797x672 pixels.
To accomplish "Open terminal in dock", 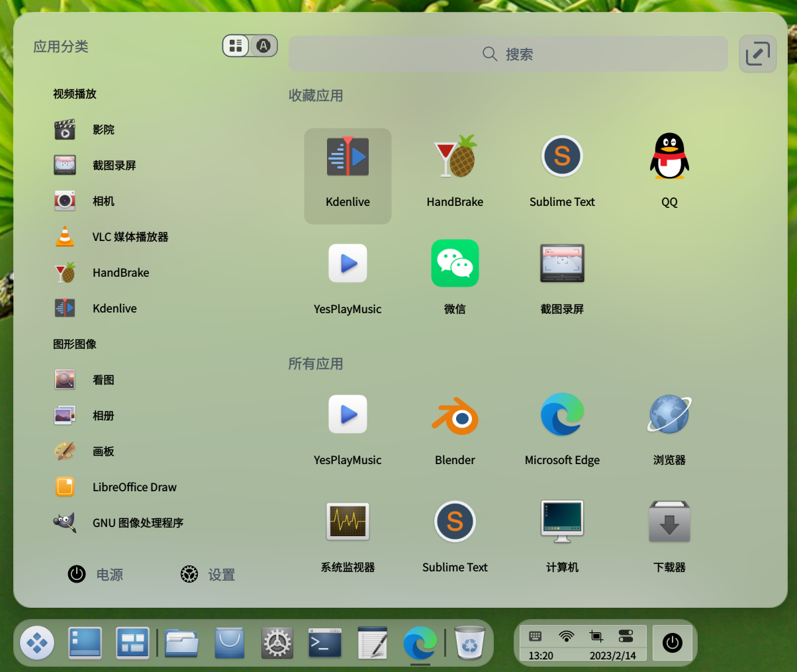I will click(x=325, y=643).
